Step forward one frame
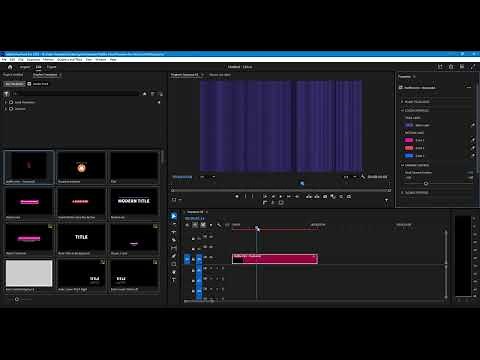The height and width of the screenshot is (360, 480). (x=289, y=196)
